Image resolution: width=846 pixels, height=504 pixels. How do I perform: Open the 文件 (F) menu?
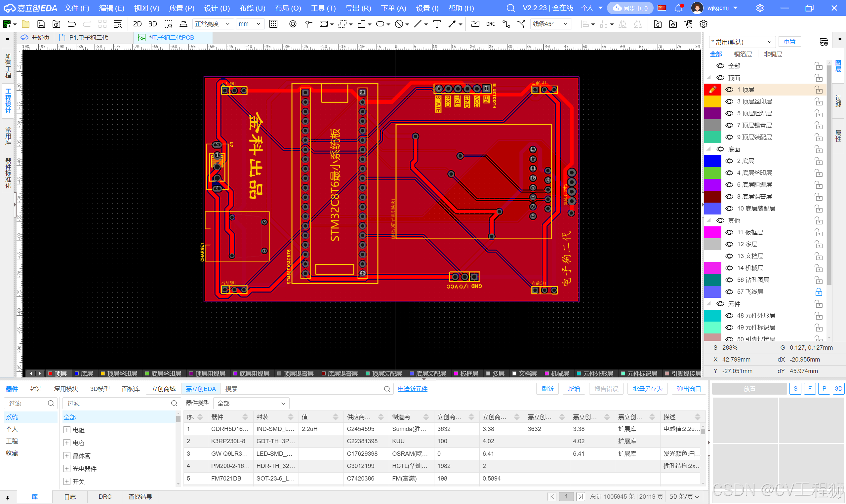coord(77,8)
